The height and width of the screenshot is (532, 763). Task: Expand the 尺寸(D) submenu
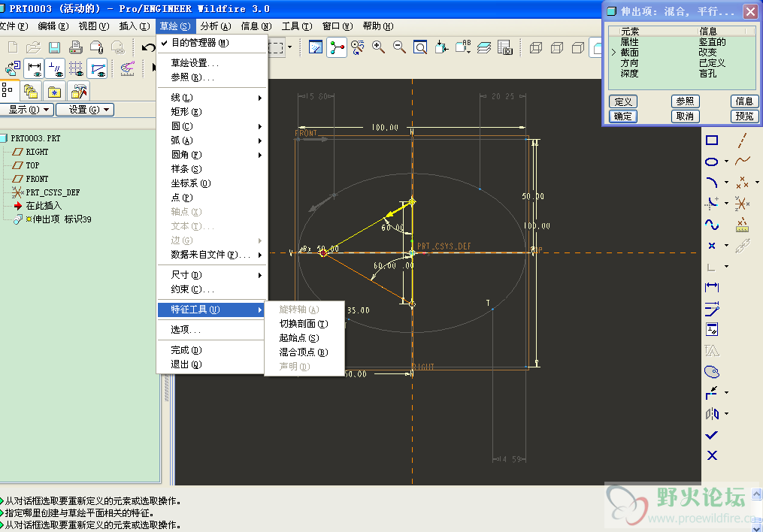pyautogui.click(x=212, y=275)
